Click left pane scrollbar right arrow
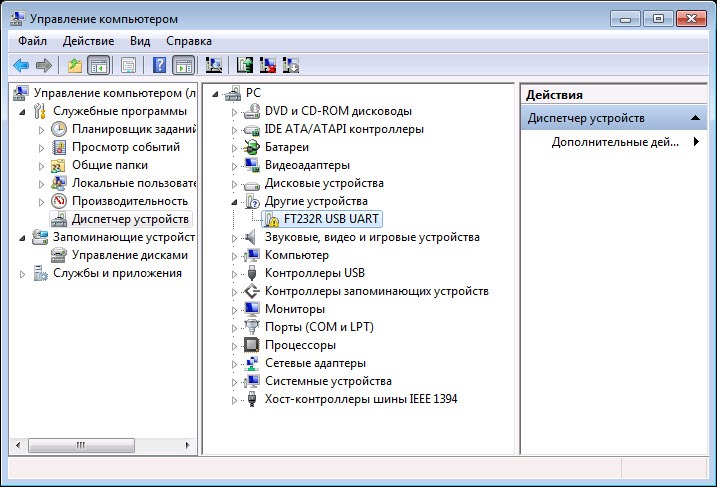Image resolution: width=717 pixels, height=487 pixels. [x=187, y=445]
